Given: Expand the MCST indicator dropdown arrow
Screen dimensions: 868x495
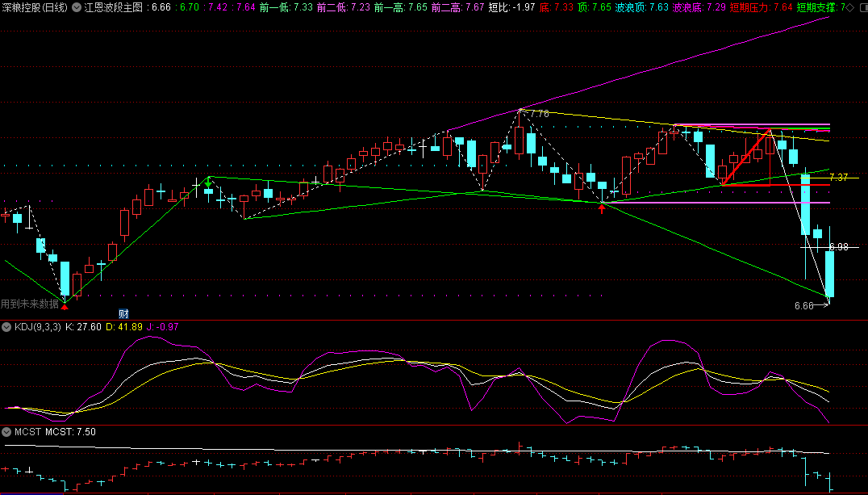Looking at the screenshot, I should (x=6, y=432).
